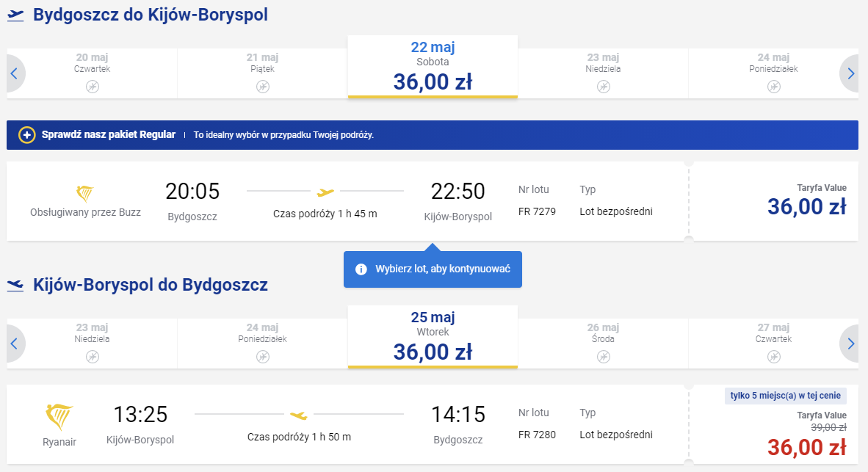This screenshot has height=472, width=868.
Task: Choose the 26 maj Środa return date
Action: 604,344
